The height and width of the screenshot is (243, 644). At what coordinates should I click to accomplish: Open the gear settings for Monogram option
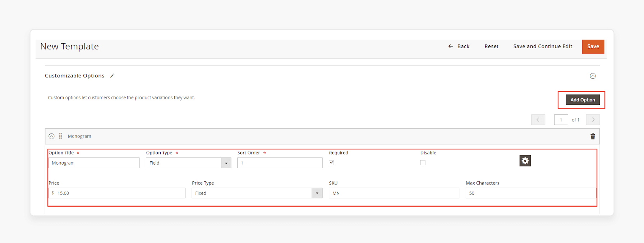pos(525,161)
